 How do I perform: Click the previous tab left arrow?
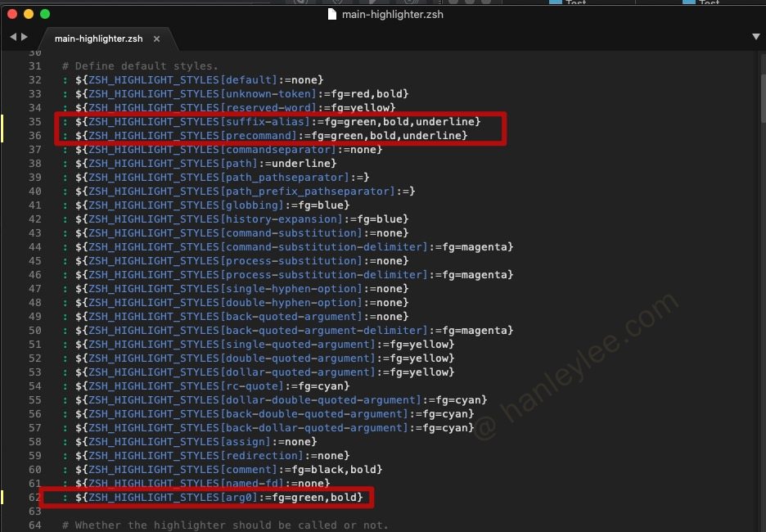tap(12, 38)
